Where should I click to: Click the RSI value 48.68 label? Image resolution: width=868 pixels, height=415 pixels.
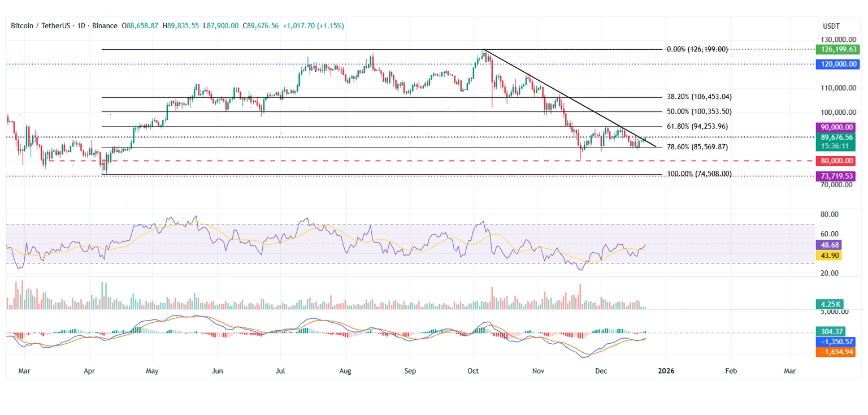pos(830,245)
